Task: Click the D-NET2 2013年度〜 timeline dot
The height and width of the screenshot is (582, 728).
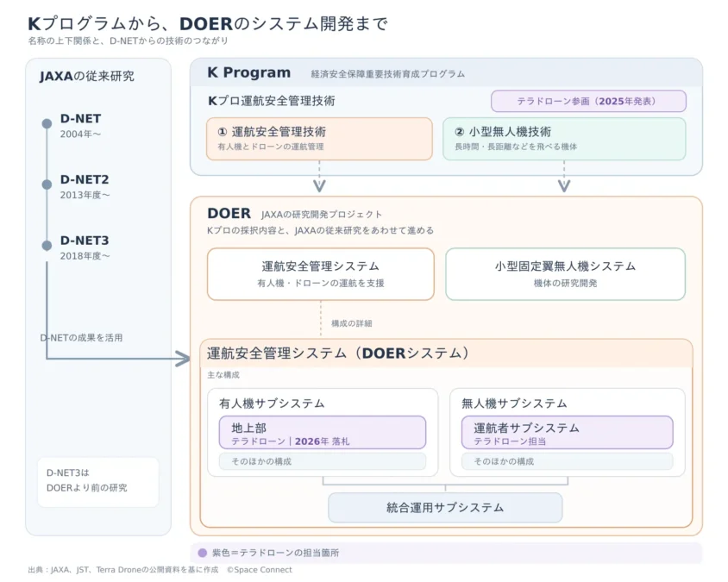Action: click(47, 185)
